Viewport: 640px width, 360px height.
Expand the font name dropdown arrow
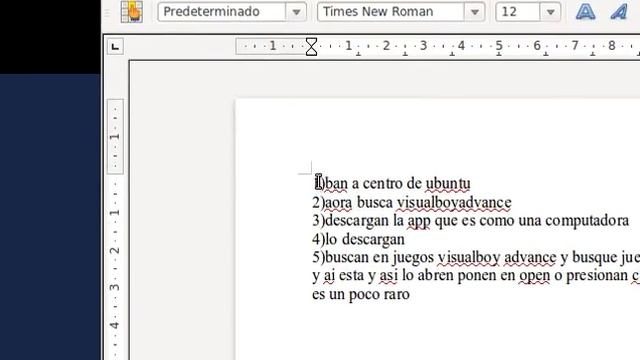click(x=475, y=12)
